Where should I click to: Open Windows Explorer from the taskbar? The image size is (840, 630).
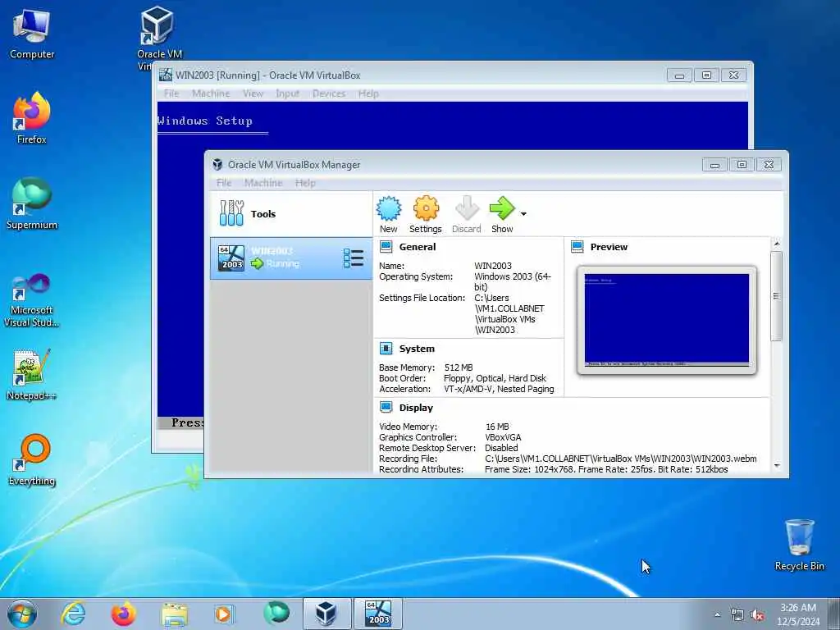point(174,614)
